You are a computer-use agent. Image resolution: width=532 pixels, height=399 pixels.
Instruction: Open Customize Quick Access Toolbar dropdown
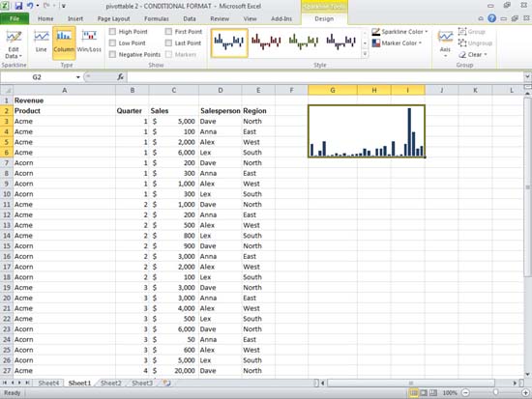[x=64, y=6]
